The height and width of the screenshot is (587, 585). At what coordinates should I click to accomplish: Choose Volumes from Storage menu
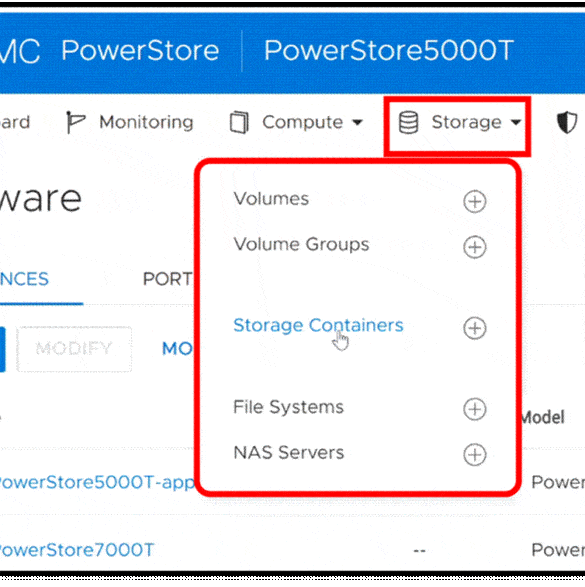[x=271, y=199]
